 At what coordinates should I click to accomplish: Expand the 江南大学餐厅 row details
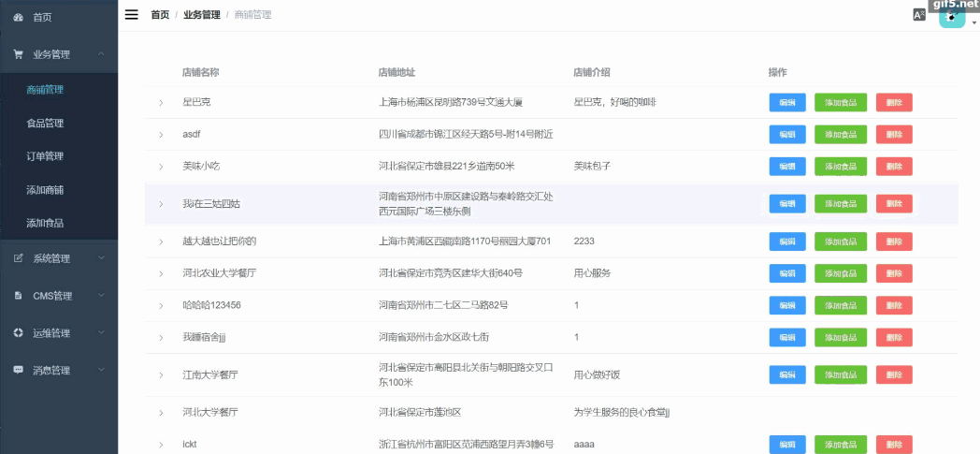coord(161,375)
